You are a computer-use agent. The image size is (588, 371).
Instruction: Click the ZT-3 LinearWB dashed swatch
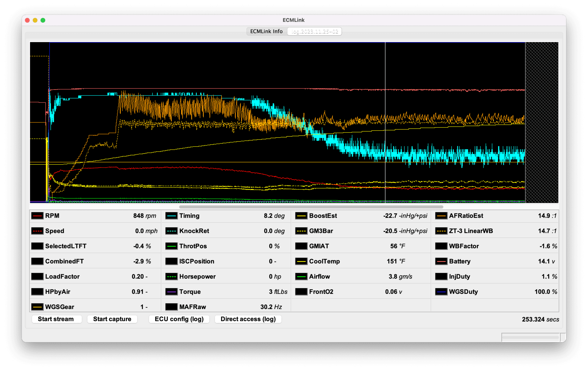[441, 231]
